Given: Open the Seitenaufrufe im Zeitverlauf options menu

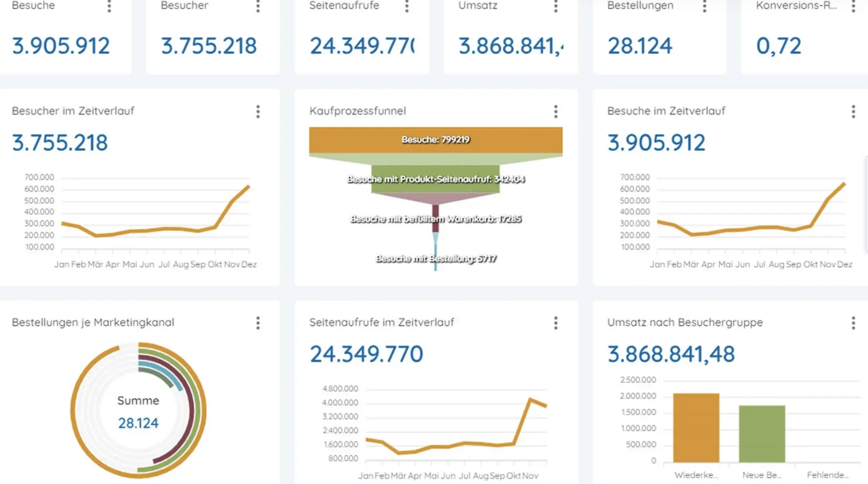Looking at the screenshot, I should click(556, 323).
